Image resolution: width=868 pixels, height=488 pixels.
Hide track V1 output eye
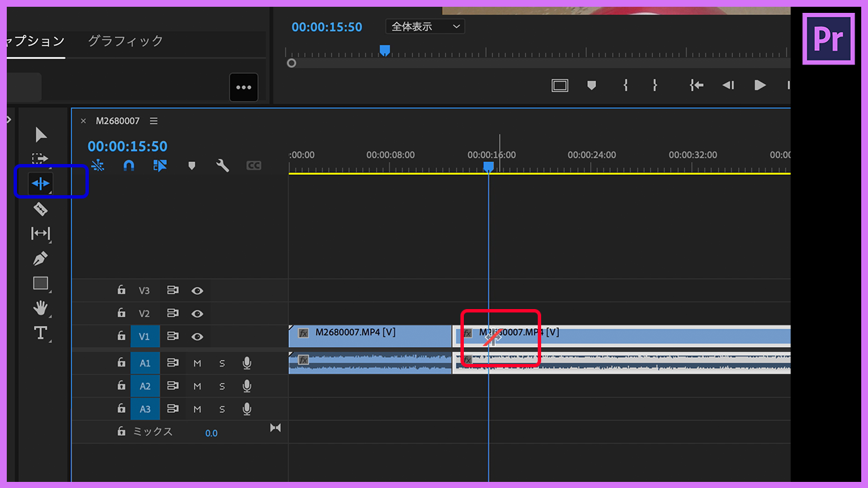[197, 337]
